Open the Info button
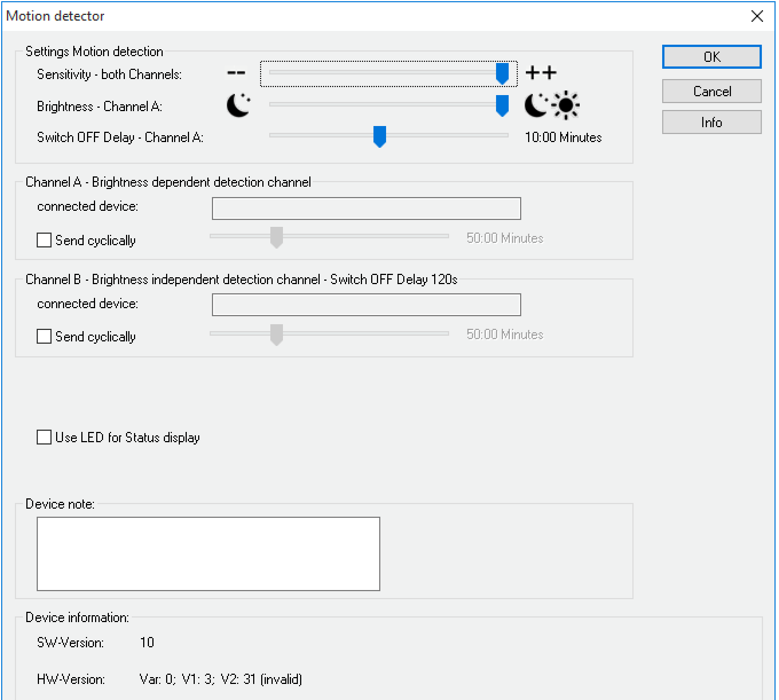The height and width of the screenshot is (700, 779). pyautogui.click(x=711, y=122)
